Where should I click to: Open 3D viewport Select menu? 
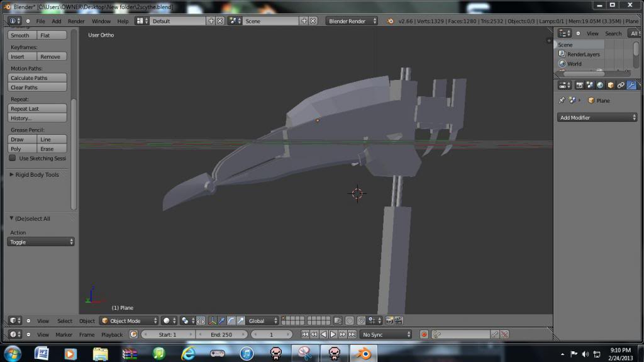coord(65,321)
